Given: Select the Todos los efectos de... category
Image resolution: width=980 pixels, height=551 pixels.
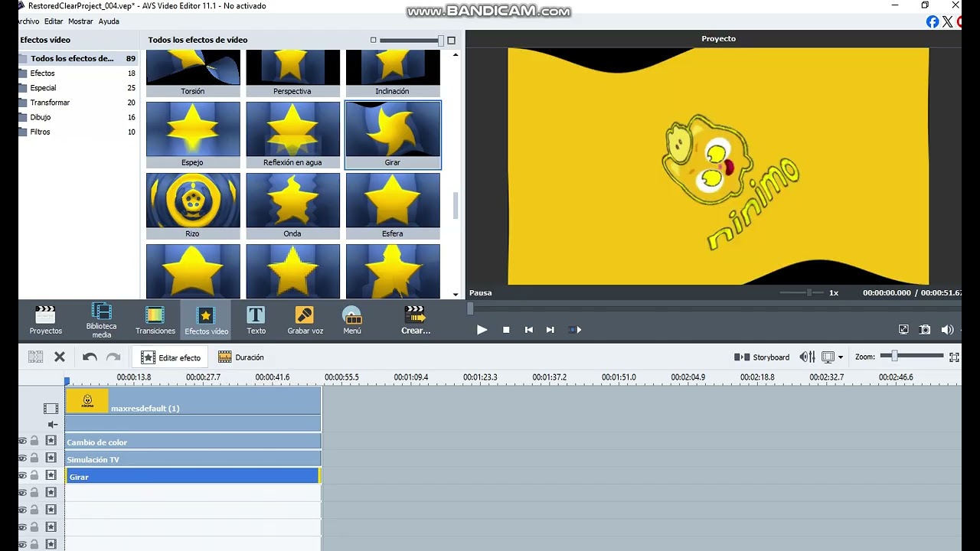Looking at the screenshot, I should (x=78, y=58).
